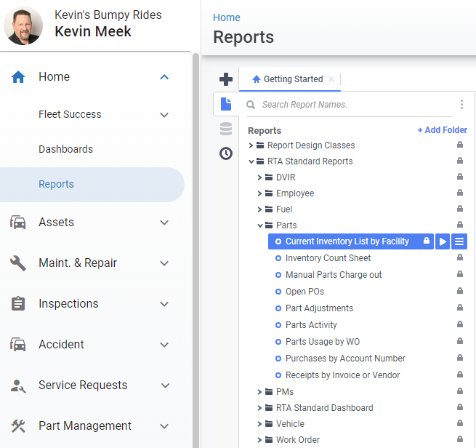Viewport: 476px width, 448px height.
Task: Expand the DVIR folder
Action: click(260, 177)
